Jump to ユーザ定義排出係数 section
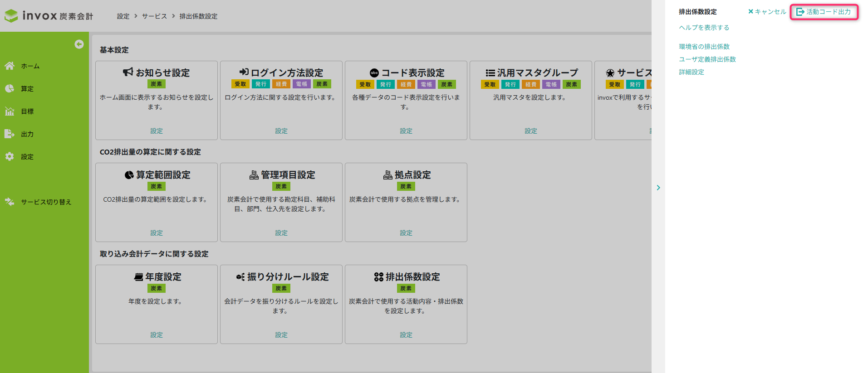 tap(707, 59)
